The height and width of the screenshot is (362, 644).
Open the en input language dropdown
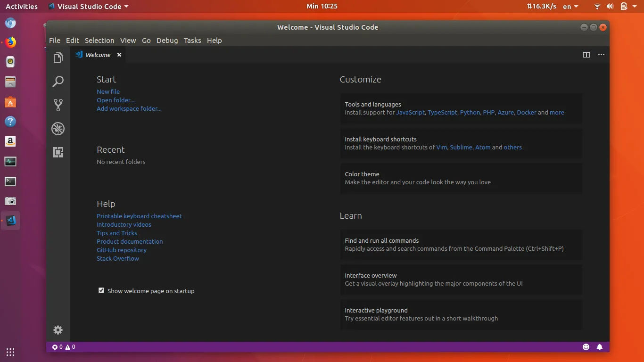(x=570, y=7)
